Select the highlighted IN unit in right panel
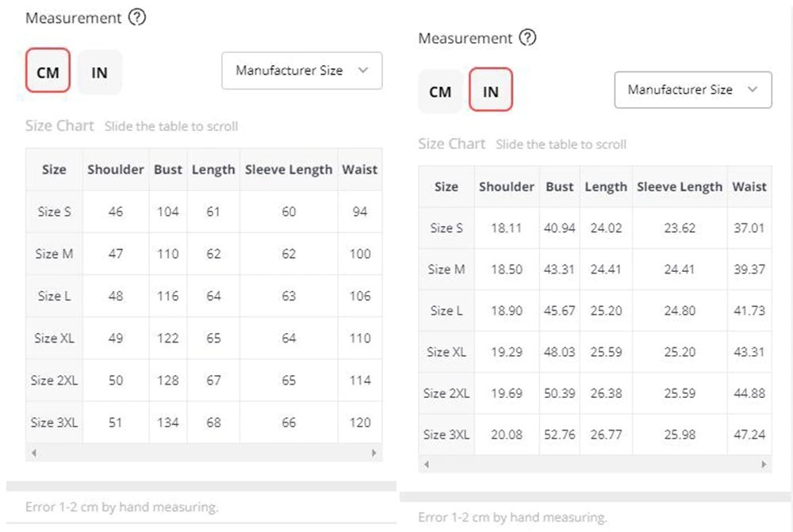793x532 pixels. point(491,91)
